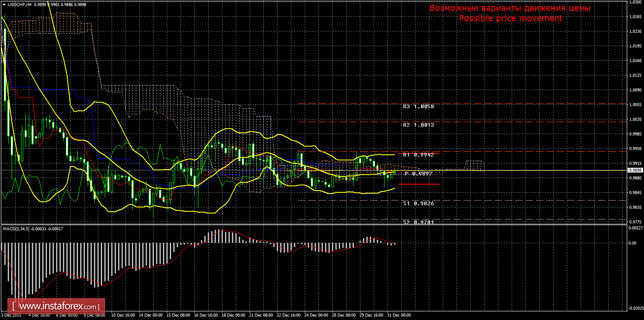Click price scale value 1.0265
Screen dimensions: 644x320
(x=635, y=17)
